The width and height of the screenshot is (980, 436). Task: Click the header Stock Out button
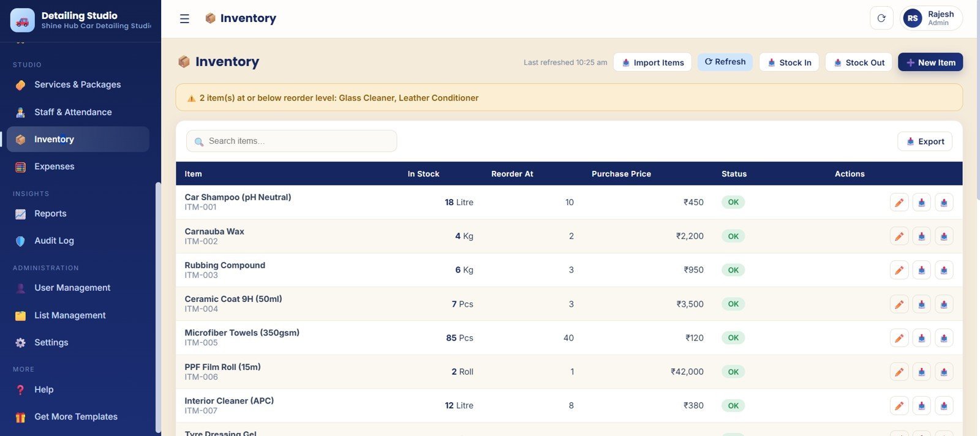tap(859, 62)
